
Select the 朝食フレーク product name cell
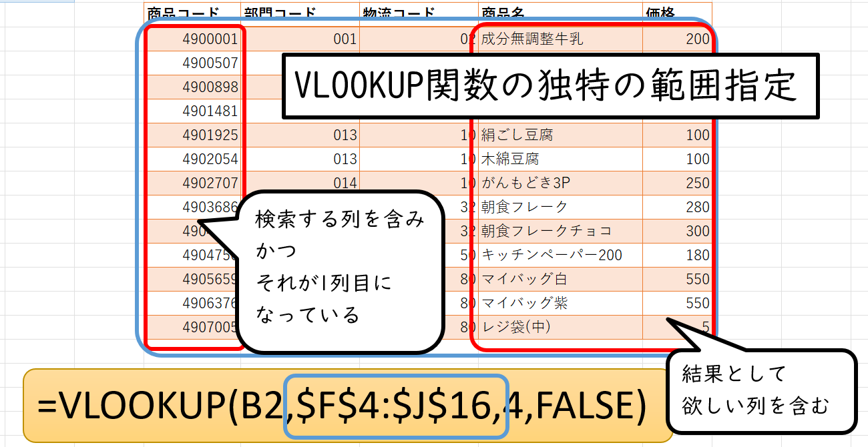coord(560,207)
